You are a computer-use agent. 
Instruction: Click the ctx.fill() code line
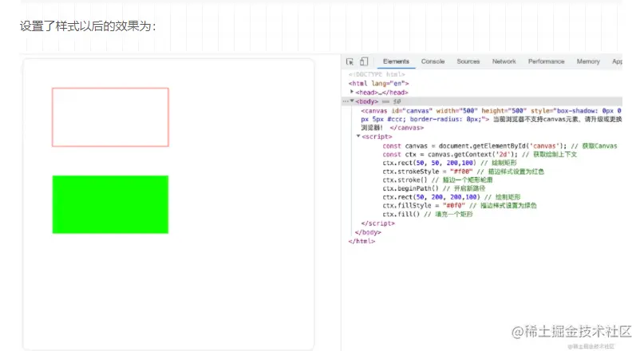point(428,215)
